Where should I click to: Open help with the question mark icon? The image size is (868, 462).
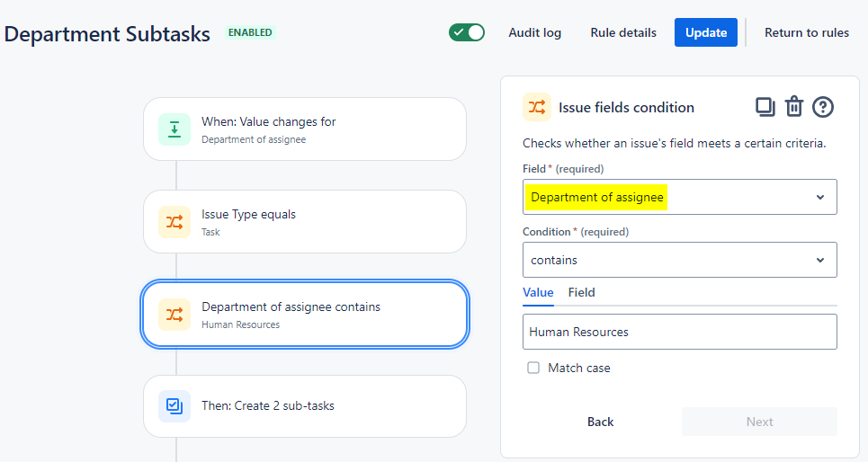coord(823,107)
